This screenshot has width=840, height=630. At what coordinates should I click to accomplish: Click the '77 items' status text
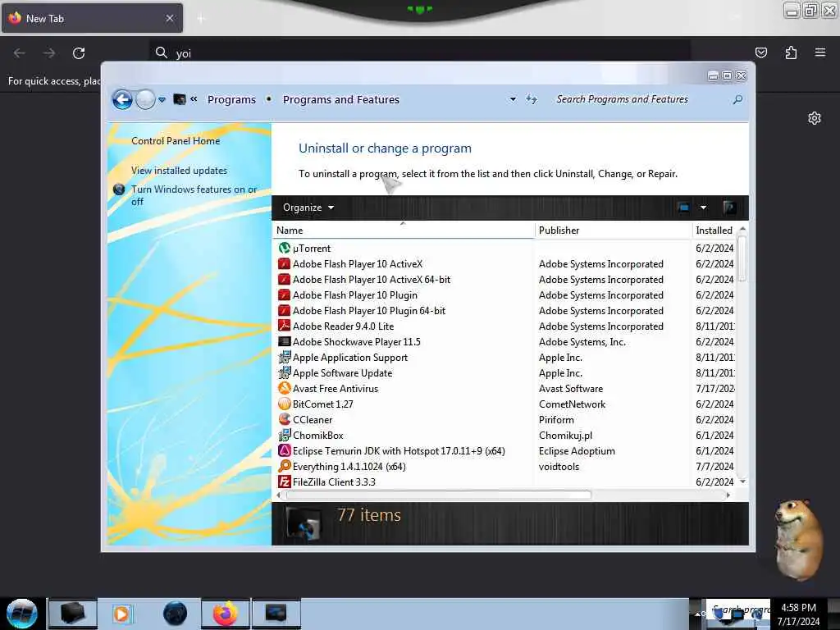coord(369,515)
